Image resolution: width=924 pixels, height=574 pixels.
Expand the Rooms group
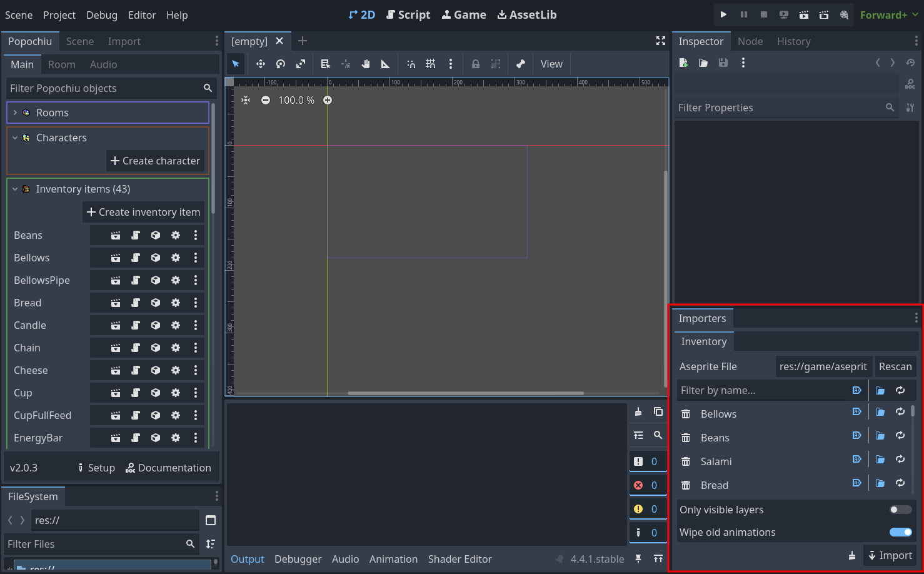(15, 113)
